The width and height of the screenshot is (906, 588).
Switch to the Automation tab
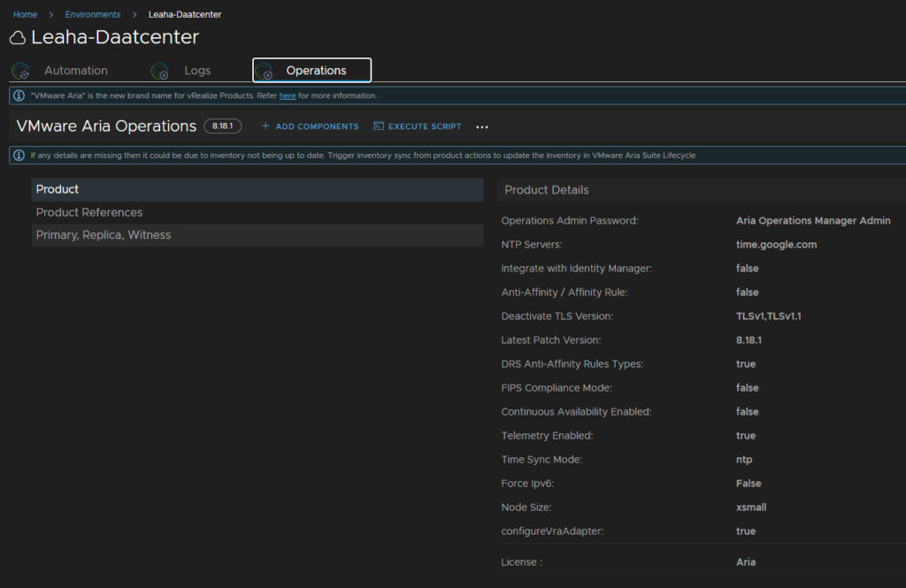tap(76, 71)
